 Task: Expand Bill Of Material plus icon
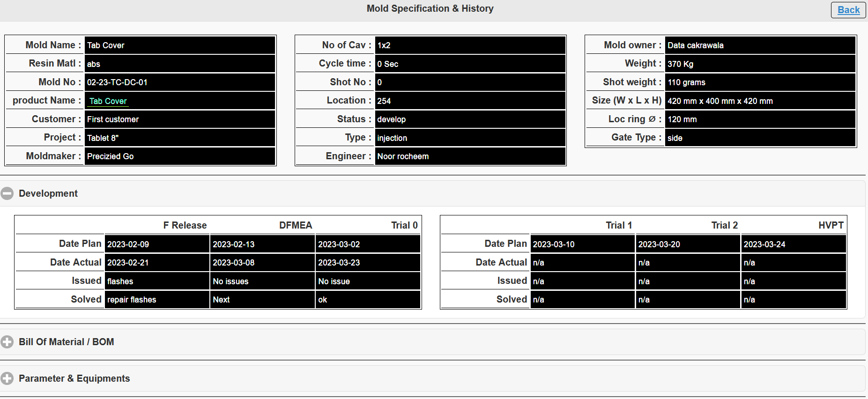[x=7, y=342]
